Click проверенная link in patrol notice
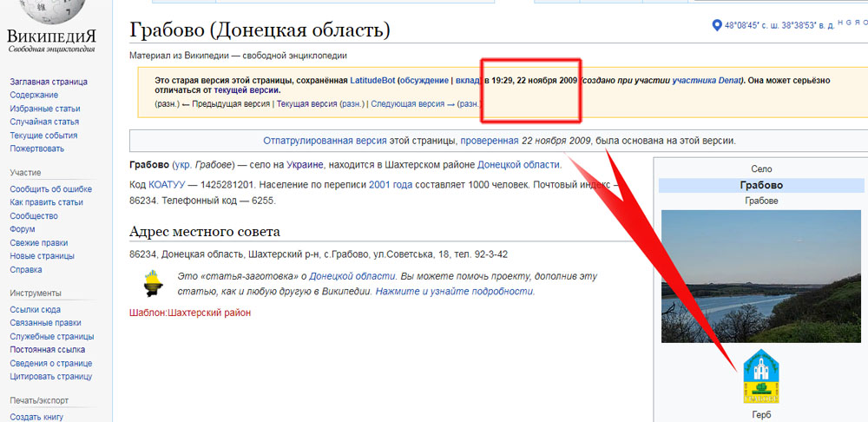868x422 pixels. pos(490,141)
